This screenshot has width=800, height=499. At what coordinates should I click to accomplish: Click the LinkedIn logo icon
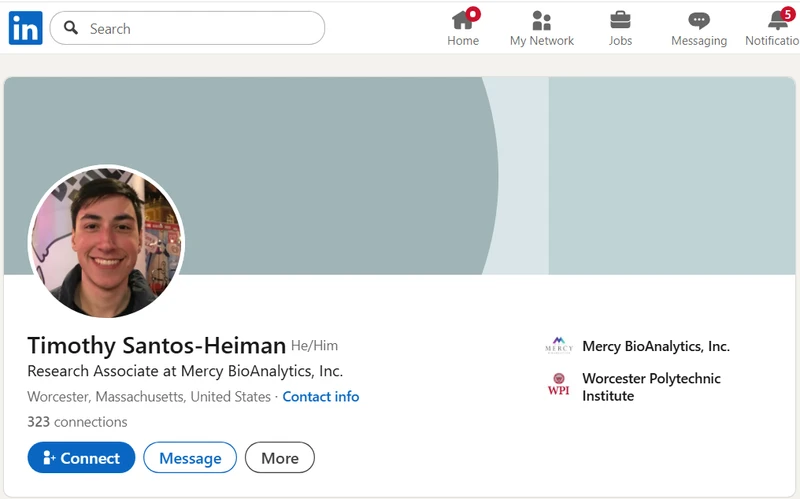26,28
